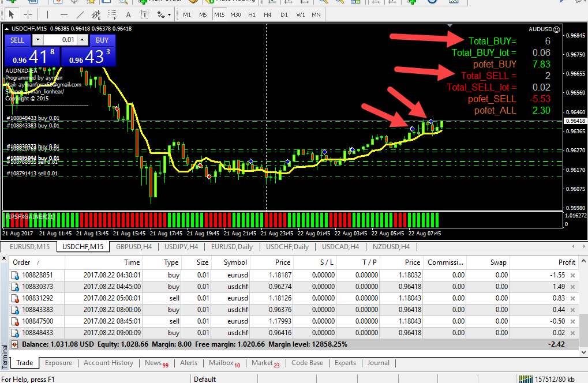This screenshot has width=588, height=383.
Task: Open the Experts tab
Action: click(x=346, y=363)
